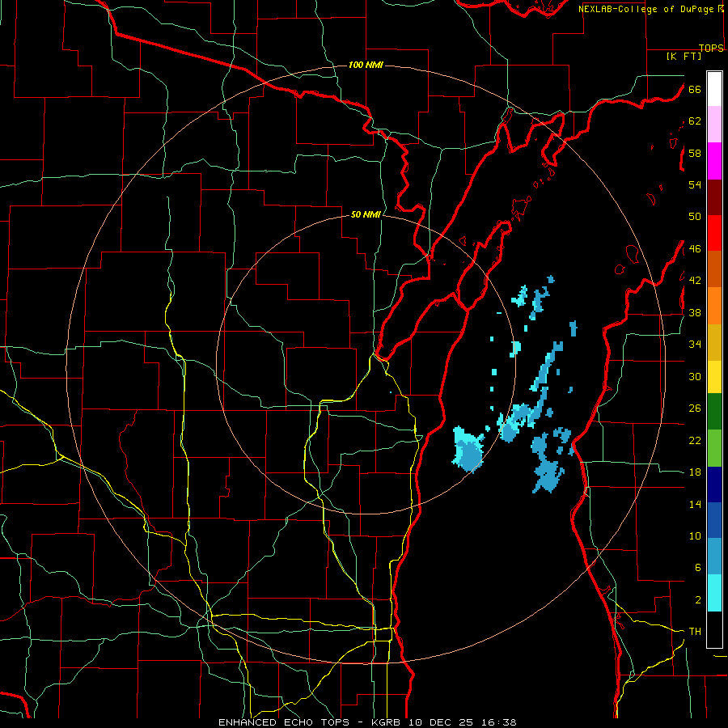Pick the navy blue legend swatch

click(x=714, y=485)
